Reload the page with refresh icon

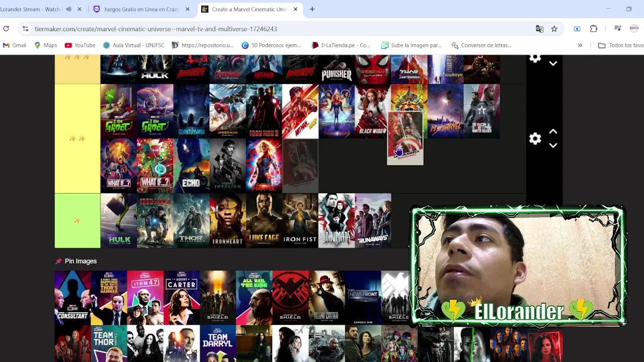tap(6, 29)
